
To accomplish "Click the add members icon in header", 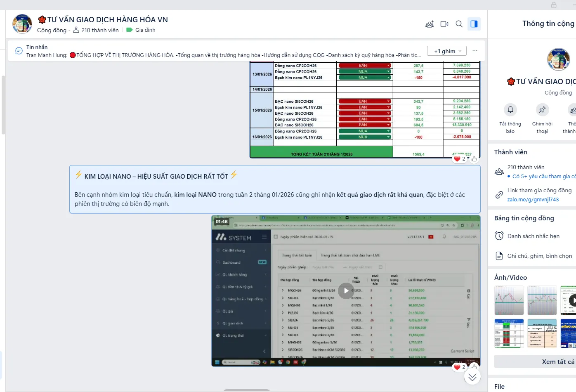I will (430, 24).
